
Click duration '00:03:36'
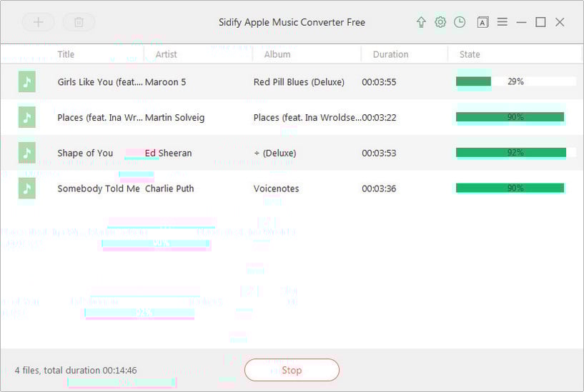click(x=379, y=189)
